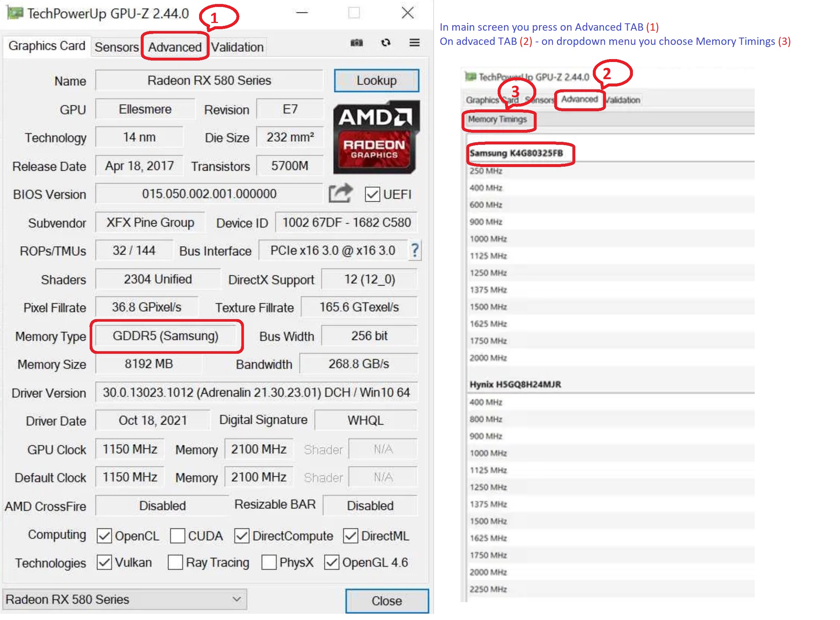Open the Advanced tab in main window
The height and width of the screenshot is (620, 840).
tap(175, 47)
